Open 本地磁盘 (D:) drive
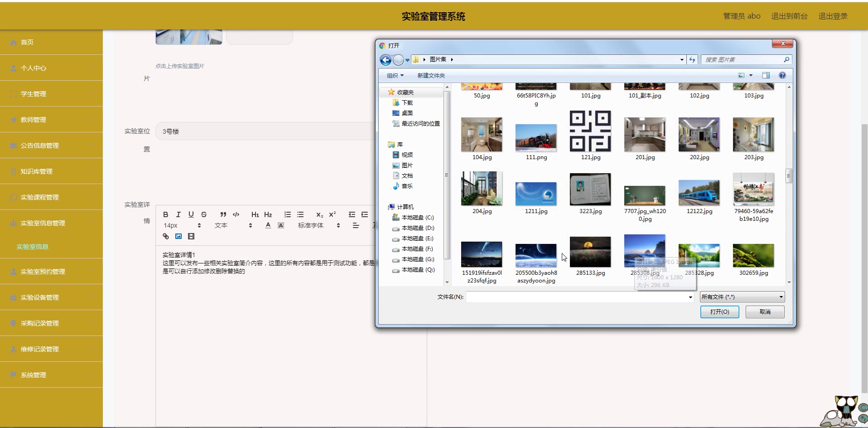 pyautogui.click(x=413, y=228)
